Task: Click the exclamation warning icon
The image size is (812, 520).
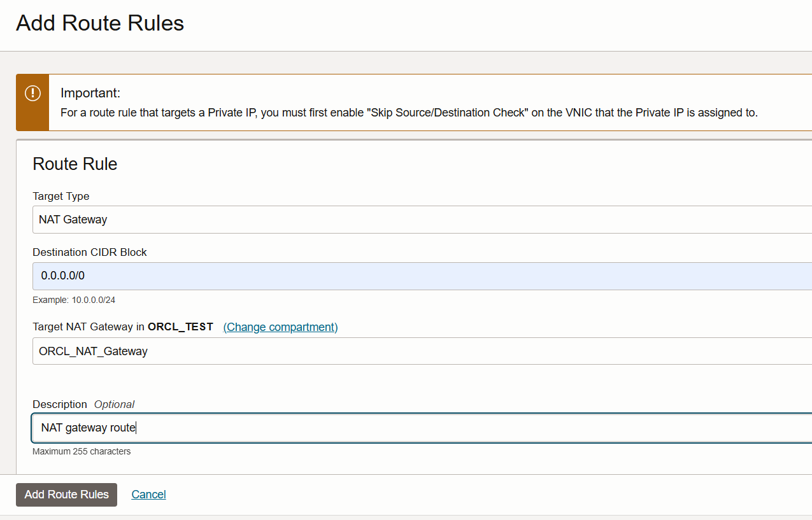Action: (x=32, y=93)
